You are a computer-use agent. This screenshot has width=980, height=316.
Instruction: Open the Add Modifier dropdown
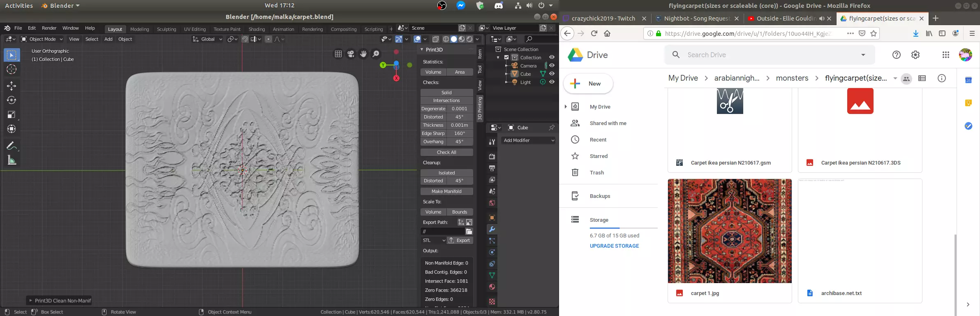point(529,140)
